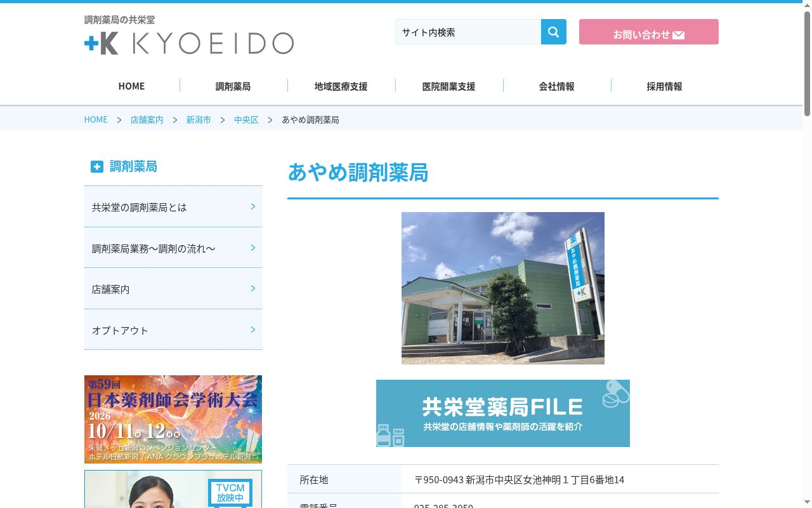Click the magnifier search button
This screenshot has height=508, width=812.
click(553, 32)
